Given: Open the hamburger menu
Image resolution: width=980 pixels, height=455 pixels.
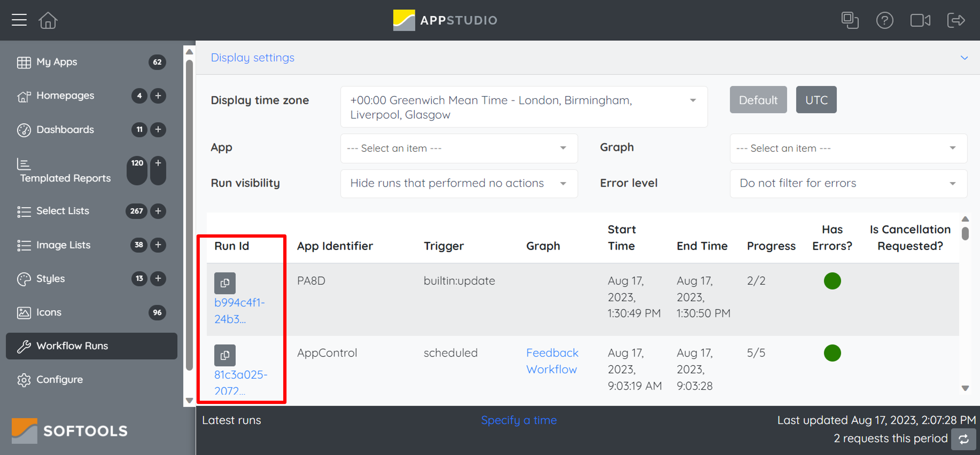Looking at the screenshot, I should pyautogui.click(x=19, y=20).
